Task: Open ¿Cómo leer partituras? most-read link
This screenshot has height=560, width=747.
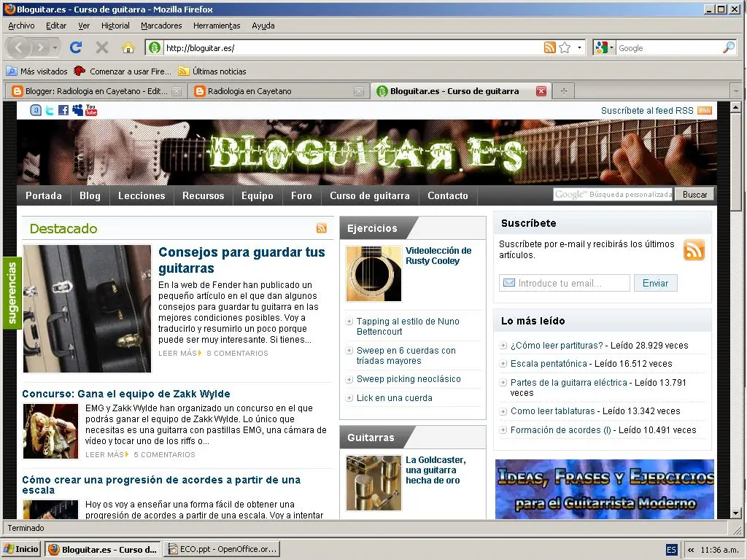Action: [557, 345]
